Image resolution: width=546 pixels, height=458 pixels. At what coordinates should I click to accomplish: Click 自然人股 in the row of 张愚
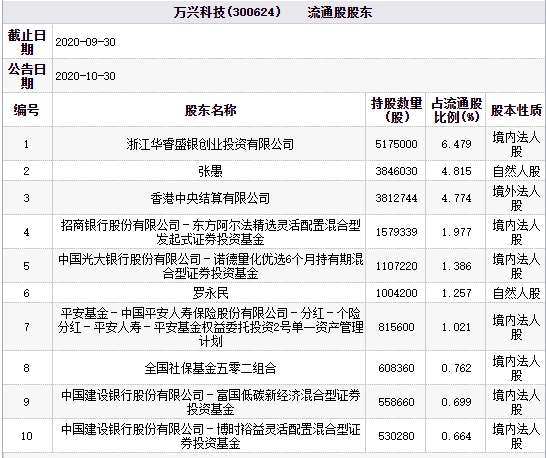(x=516, y=171)
